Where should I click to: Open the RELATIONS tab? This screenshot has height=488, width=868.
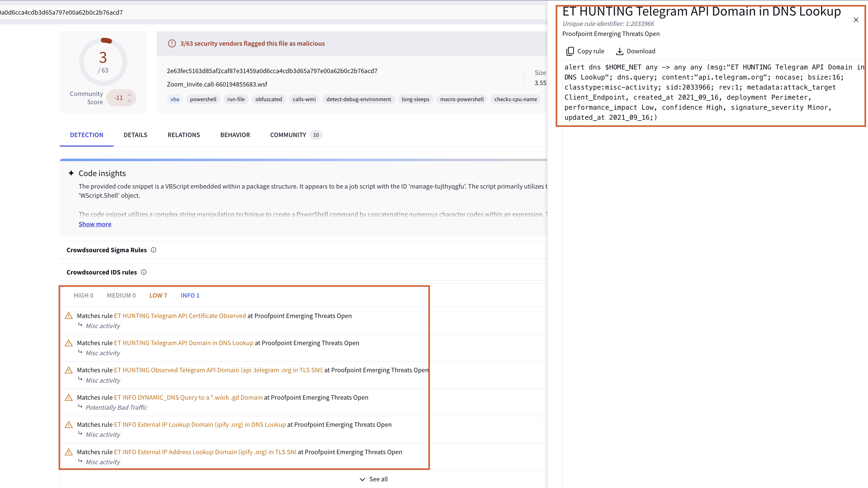coord(184,135)
